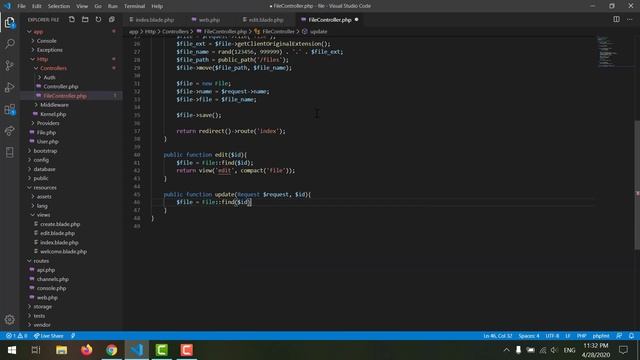Open create.blade.php in views

60,224
